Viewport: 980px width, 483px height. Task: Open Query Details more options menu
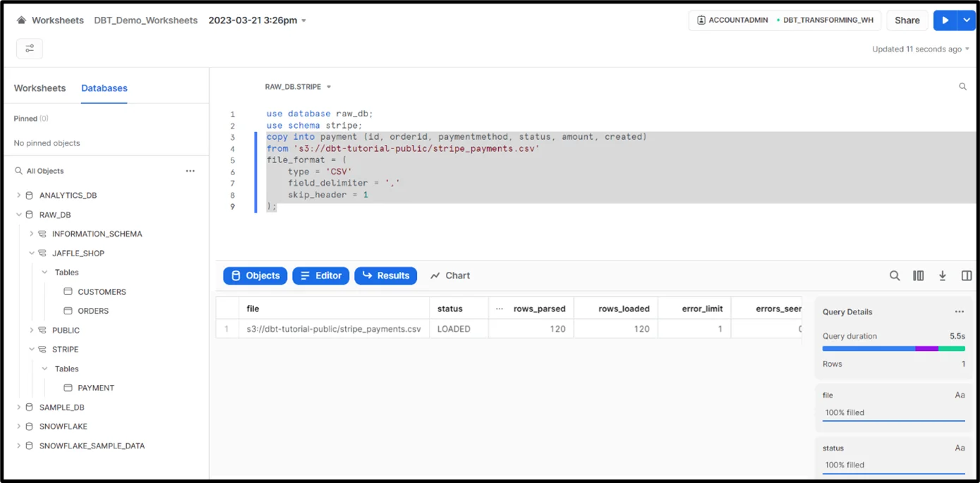959,311
